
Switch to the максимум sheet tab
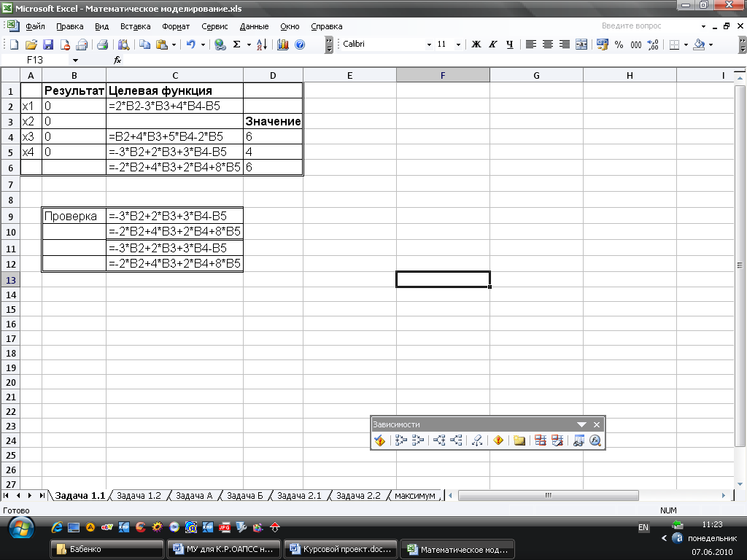(x=415, y=496)
